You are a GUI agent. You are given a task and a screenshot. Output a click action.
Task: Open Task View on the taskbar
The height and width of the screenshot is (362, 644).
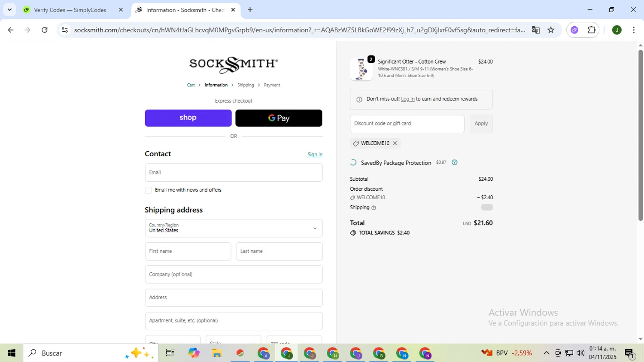[x=170, y=353]
